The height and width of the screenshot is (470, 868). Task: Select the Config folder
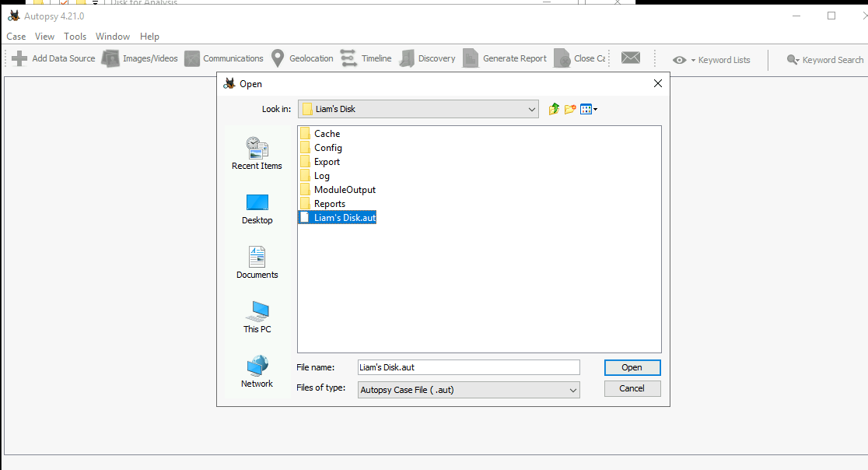321,148
